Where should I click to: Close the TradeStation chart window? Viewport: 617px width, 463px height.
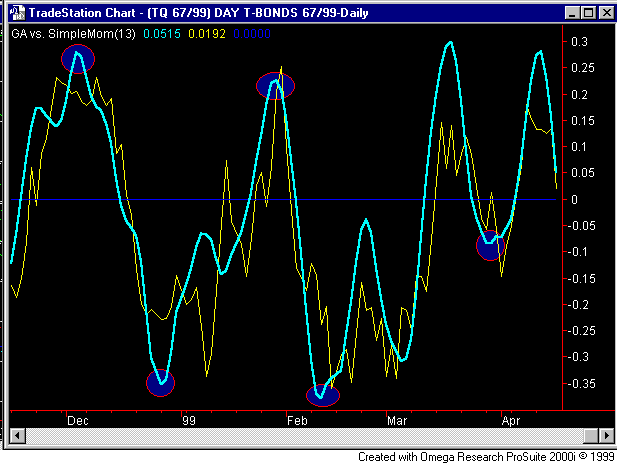(604, 13)
